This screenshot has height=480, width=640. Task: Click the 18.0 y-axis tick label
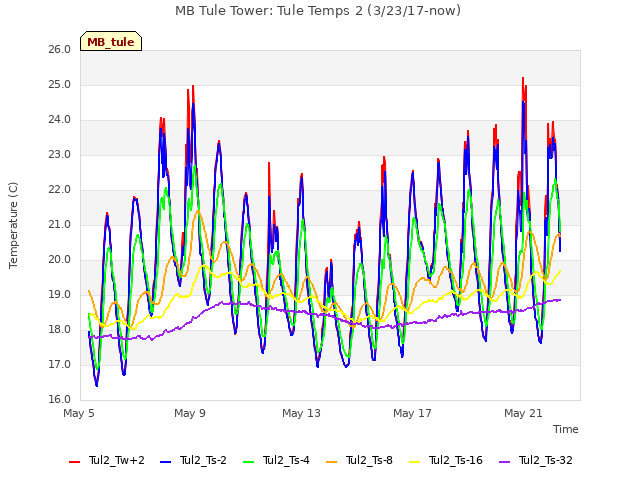pos(60,330)
